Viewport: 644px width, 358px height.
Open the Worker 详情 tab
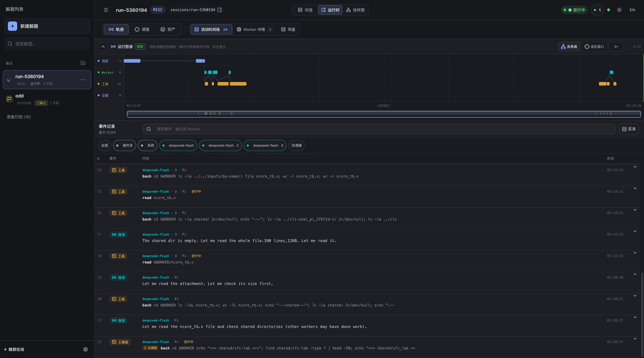point(255,29)
